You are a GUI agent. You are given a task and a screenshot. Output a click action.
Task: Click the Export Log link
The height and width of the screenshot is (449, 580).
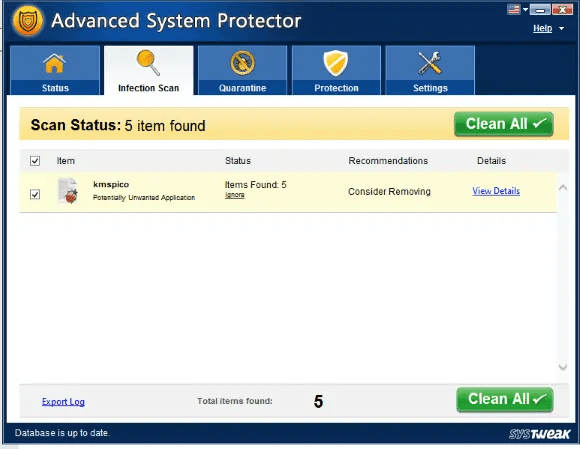pos(63,402)
